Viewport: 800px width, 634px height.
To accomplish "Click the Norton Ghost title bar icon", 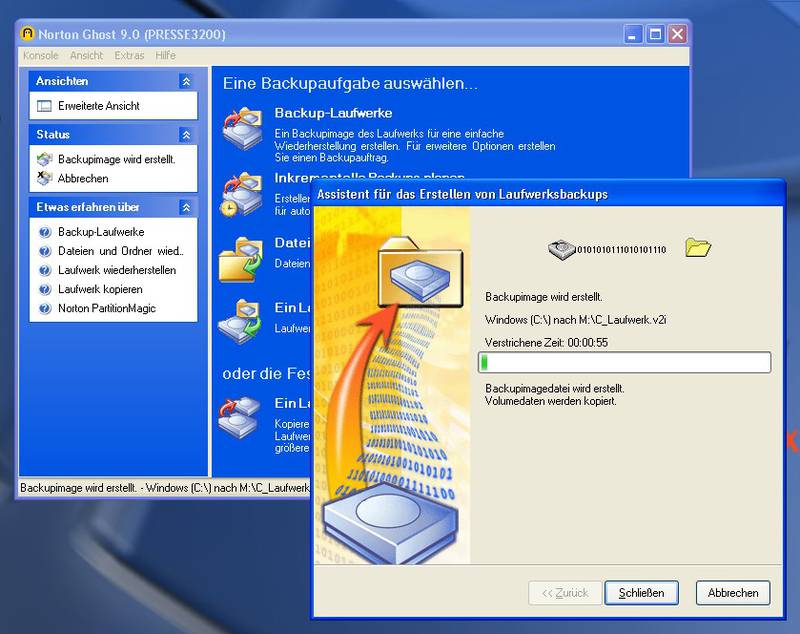I will point(28,34).
